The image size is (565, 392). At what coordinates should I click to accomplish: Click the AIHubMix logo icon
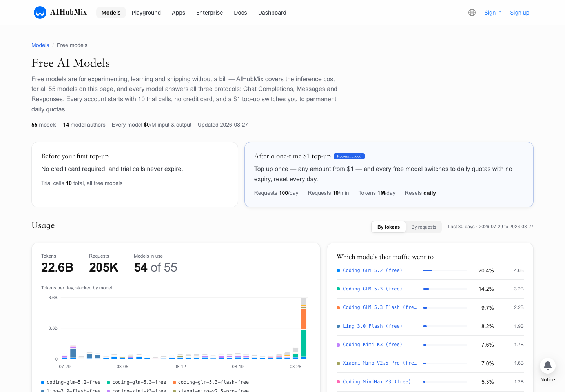[40, 13]
